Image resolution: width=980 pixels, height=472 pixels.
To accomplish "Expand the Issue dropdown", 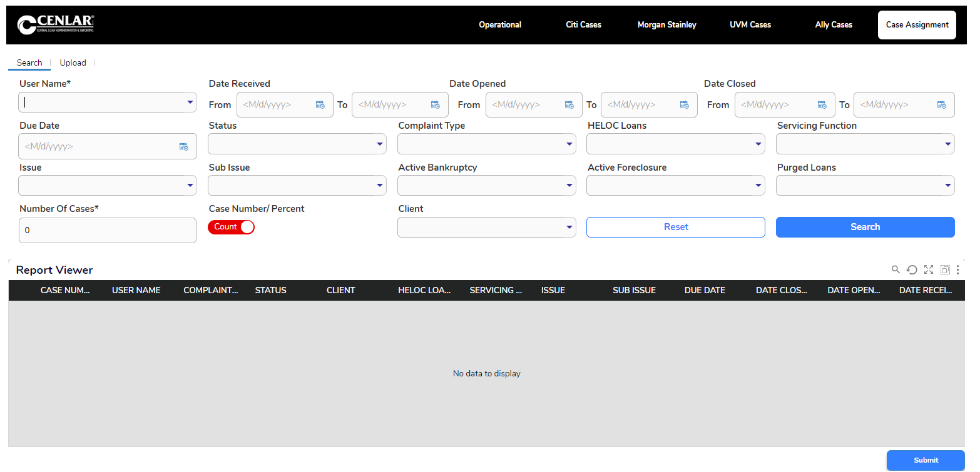I will (x=190, y=186).
